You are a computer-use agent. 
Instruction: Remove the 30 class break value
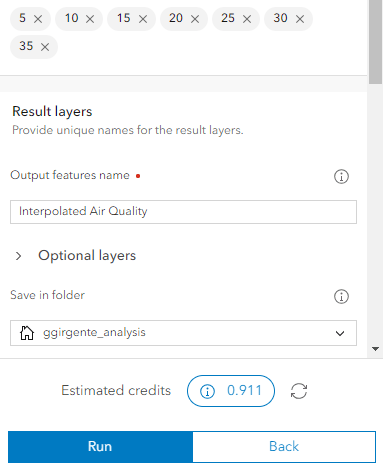coord(300,19)
